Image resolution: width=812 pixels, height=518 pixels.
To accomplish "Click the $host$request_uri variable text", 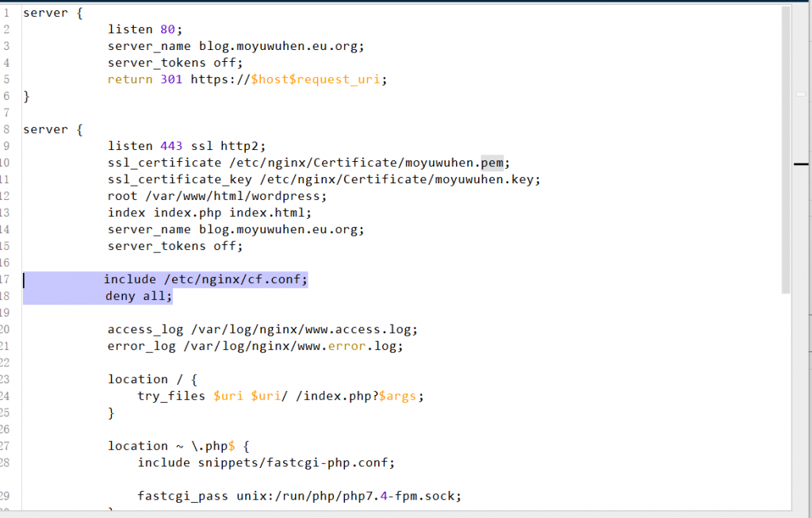I will click(318, 79).
